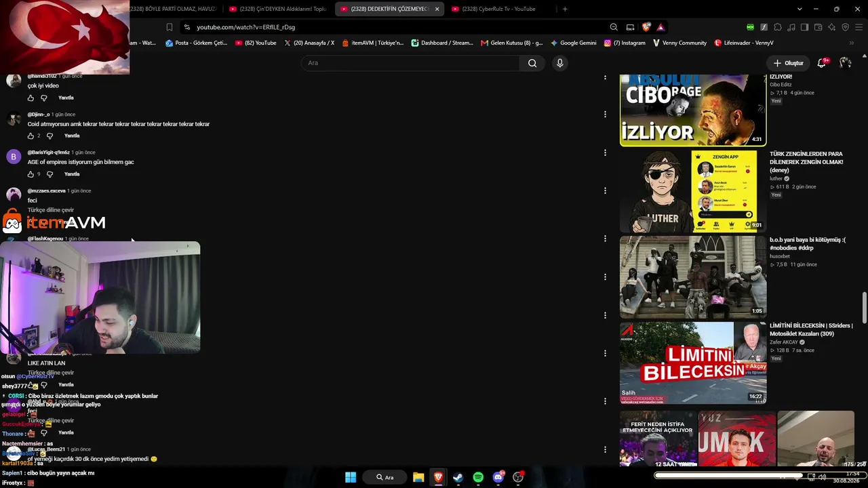This screenshot has width=868, height=488.
Task: Expand hidden bookmarks chevron
Action: 851,43
